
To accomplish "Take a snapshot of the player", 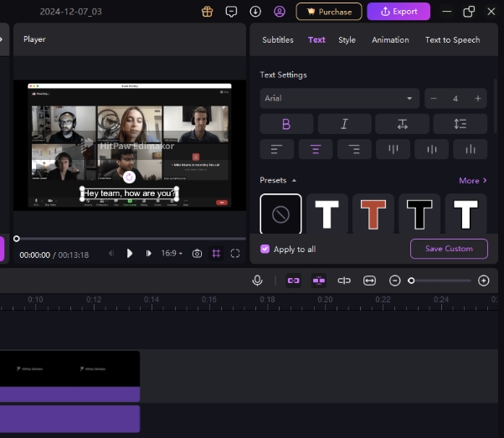I will pyautogui.click(x=197, y=254).
